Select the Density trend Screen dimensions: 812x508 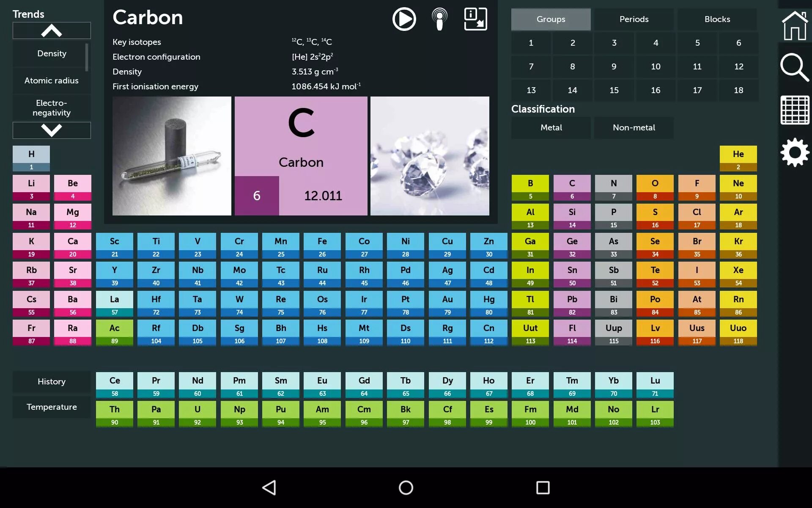52,53
